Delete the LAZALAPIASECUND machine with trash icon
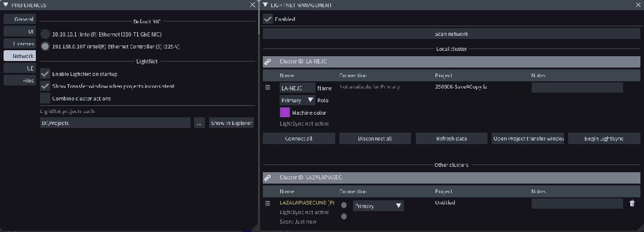Screen dimensions: 644x232 point(632,203)
